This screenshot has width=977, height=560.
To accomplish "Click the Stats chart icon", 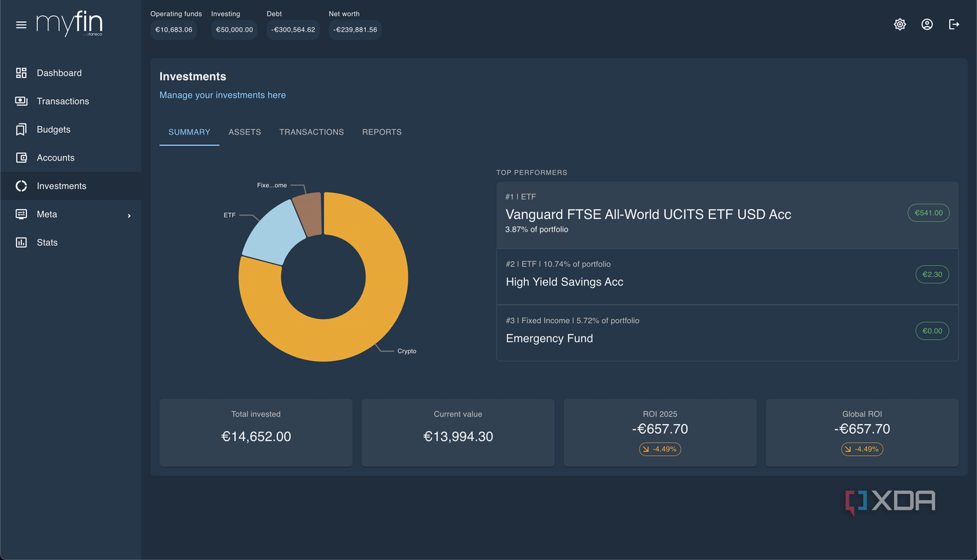I will [21, 242].
